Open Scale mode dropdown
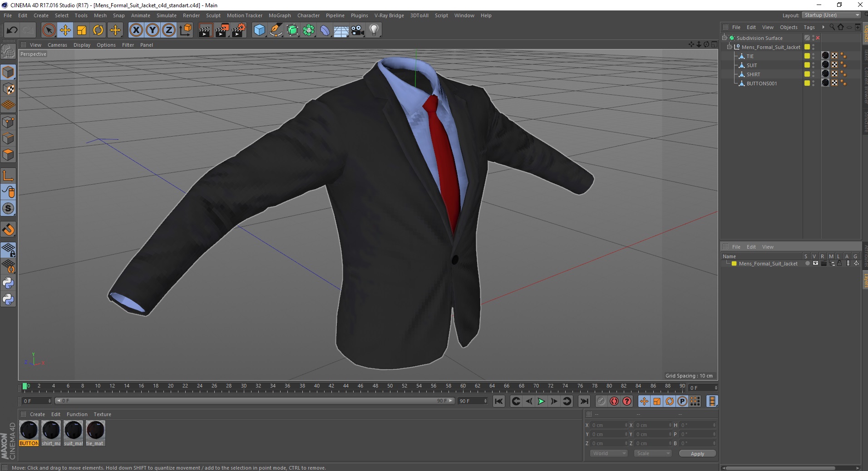Viewport: 868px width, 471px height. coord(652,453)
